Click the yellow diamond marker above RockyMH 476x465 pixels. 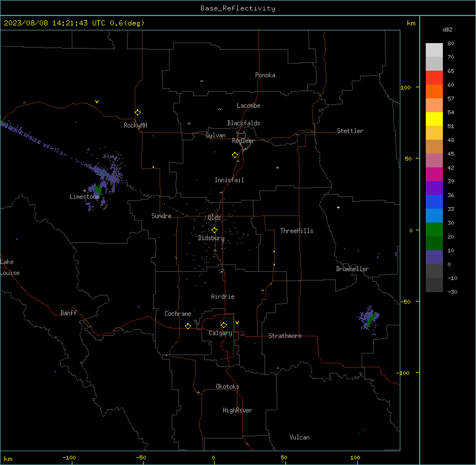point(137,113)
